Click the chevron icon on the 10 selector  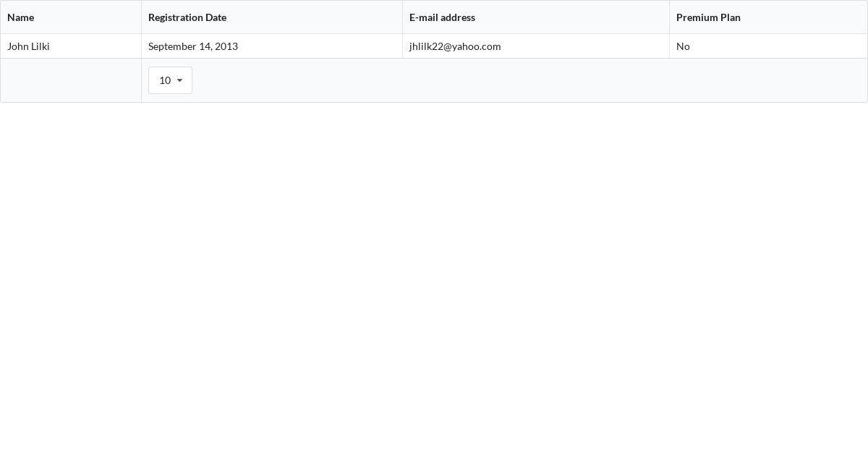pyautogui.click(x=179, y=80)
